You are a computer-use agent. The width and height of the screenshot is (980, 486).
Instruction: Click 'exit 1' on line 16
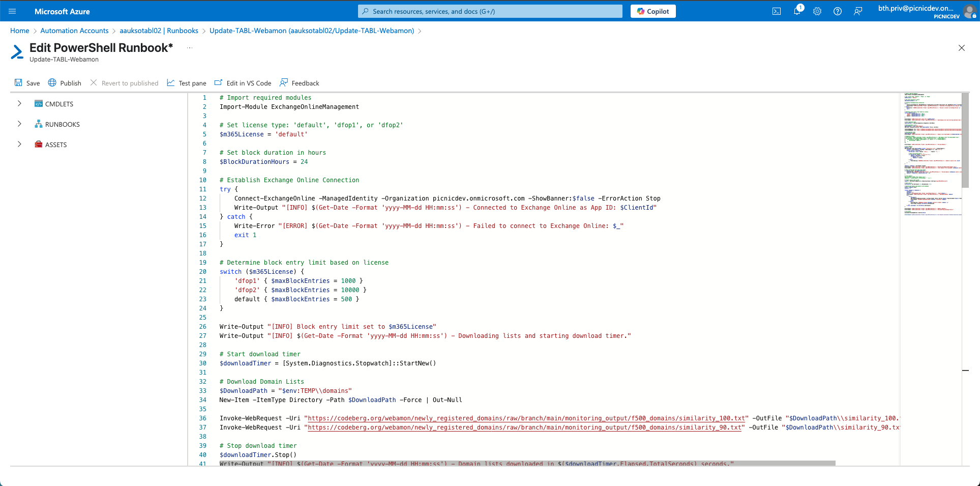(x=245, y=235)
